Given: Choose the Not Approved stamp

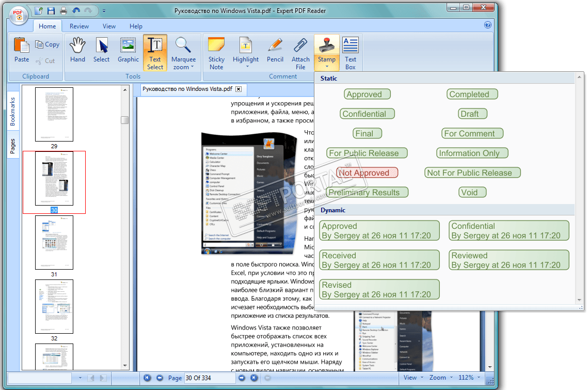Looking at the screenshot, I should tap(367, 173).
